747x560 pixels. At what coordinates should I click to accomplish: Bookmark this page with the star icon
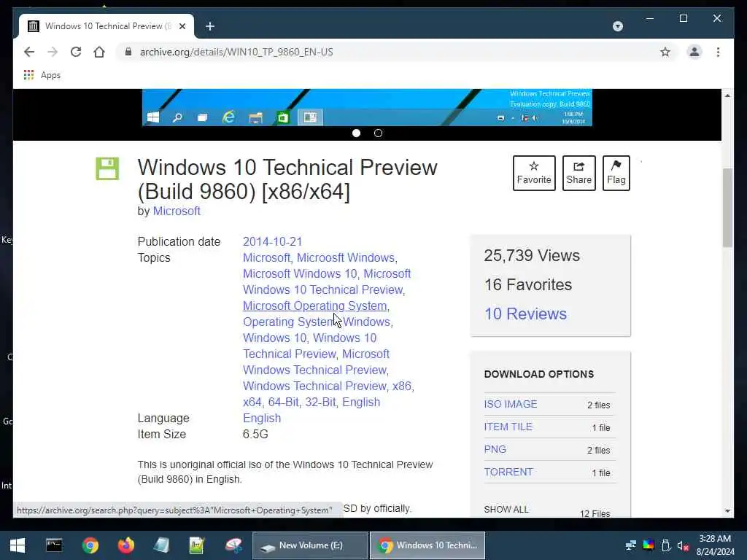665,52
